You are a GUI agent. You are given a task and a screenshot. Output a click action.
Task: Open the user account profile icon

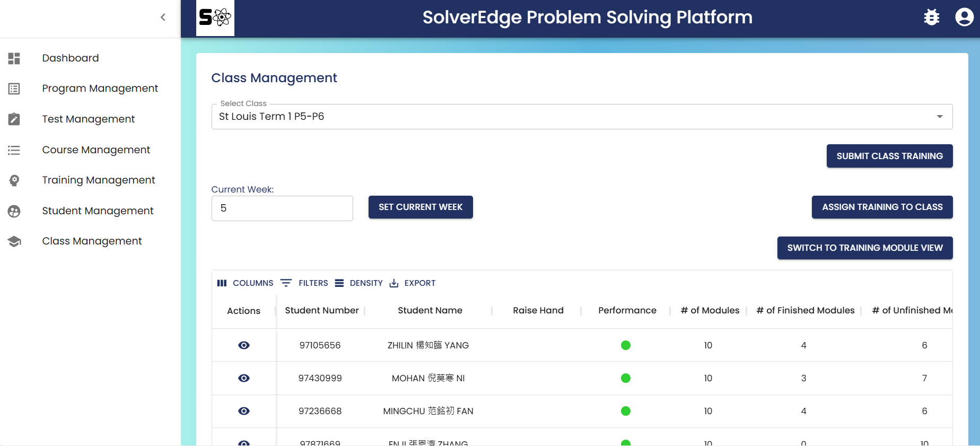[964, 18]
